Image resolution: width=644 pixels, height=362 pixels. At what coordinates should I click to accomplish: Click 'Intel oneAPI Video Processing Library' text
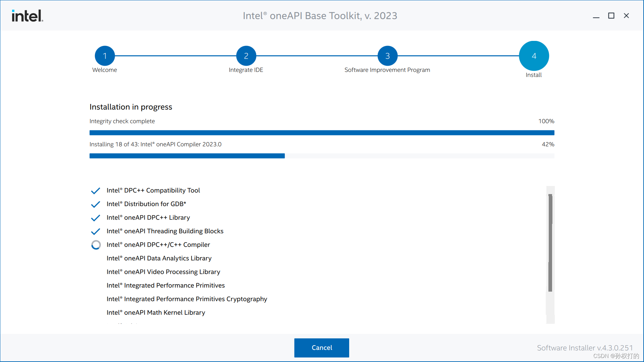pyautogui.click(x=163, y=272)
